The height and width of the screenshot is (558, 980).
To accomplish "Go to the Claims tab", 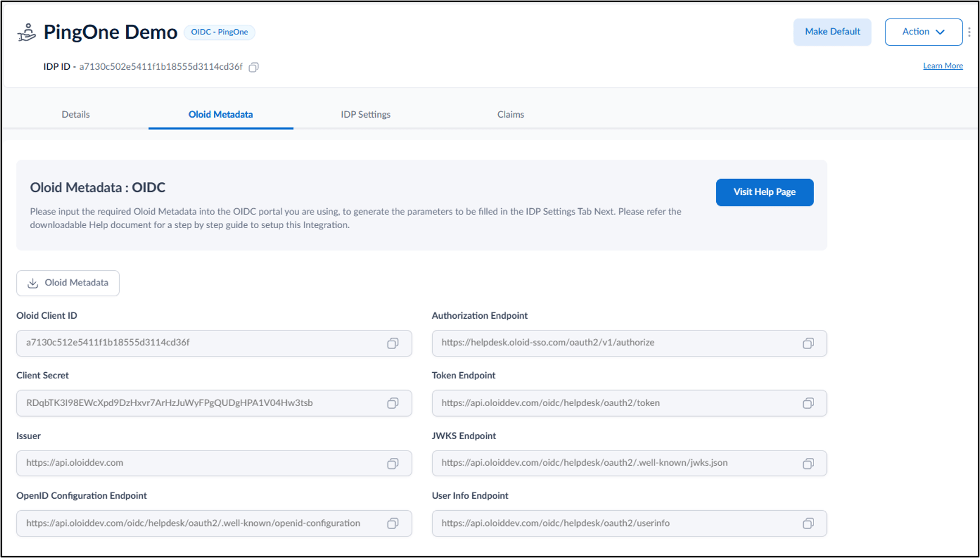I will pyautogui.click(x=511, y=114).
